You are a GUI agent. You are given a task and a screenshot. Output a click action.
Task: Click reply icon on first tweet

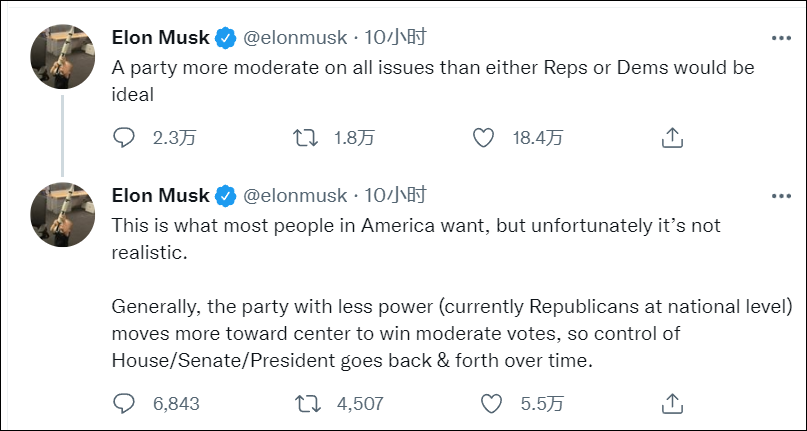click(124, 138)
